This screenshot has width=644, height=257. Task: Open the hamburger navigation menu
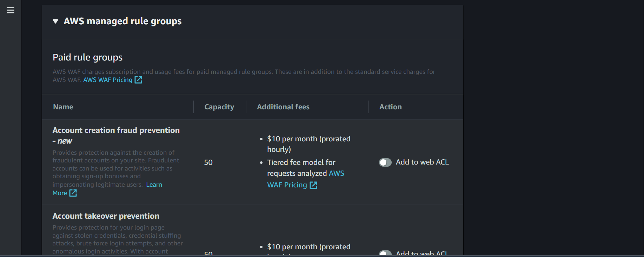(11, 10)
